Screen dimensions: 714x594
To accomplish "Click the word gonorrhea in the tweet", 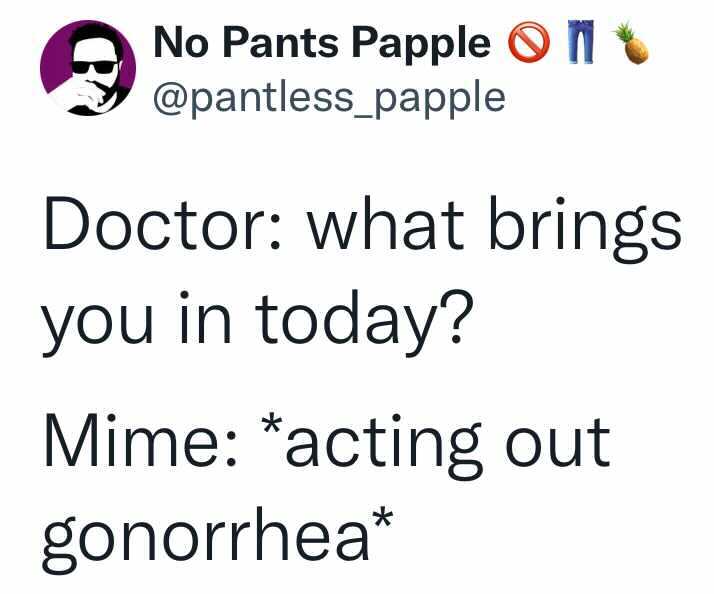I will click(206, 537).
